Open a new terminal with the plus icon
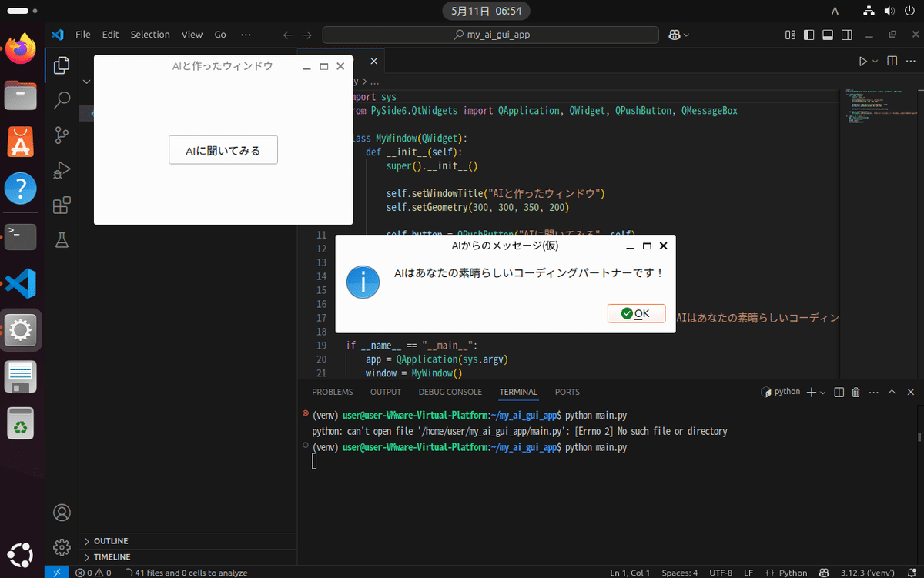This screenshot has width=924, height=578. [x=810, y=392]
